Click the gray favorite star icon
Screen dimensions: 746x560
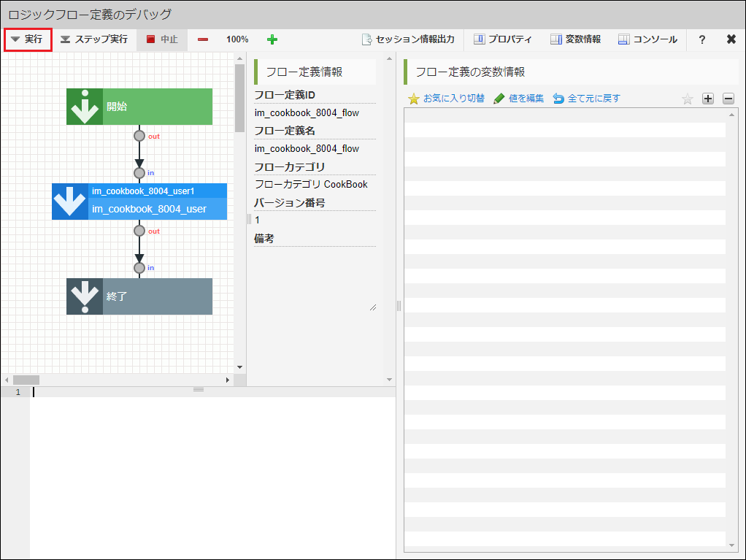pyautogui.click(x=687, y=99)
